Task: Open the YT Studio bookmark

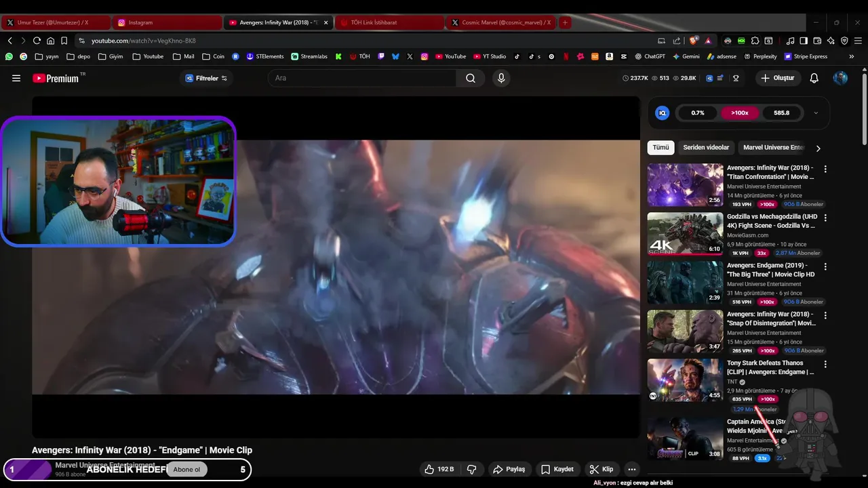Action: tap(488, 57)
